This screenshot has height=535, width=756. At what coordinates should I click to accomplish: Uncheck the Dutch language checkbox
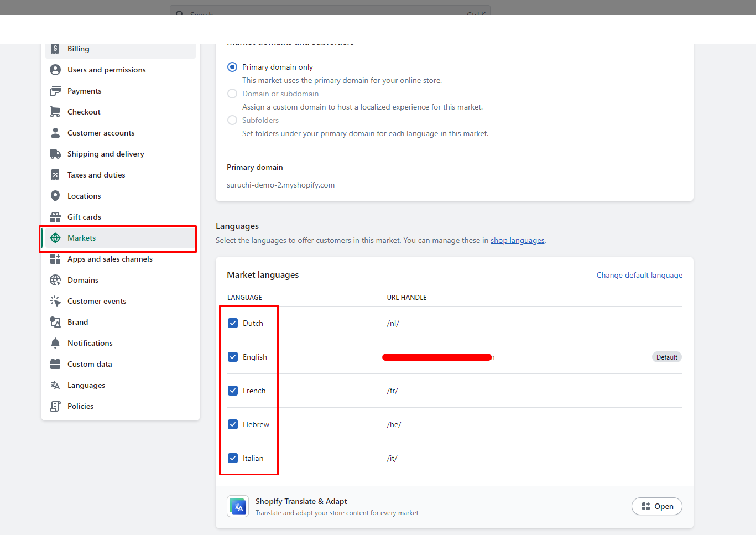[233, 323]
